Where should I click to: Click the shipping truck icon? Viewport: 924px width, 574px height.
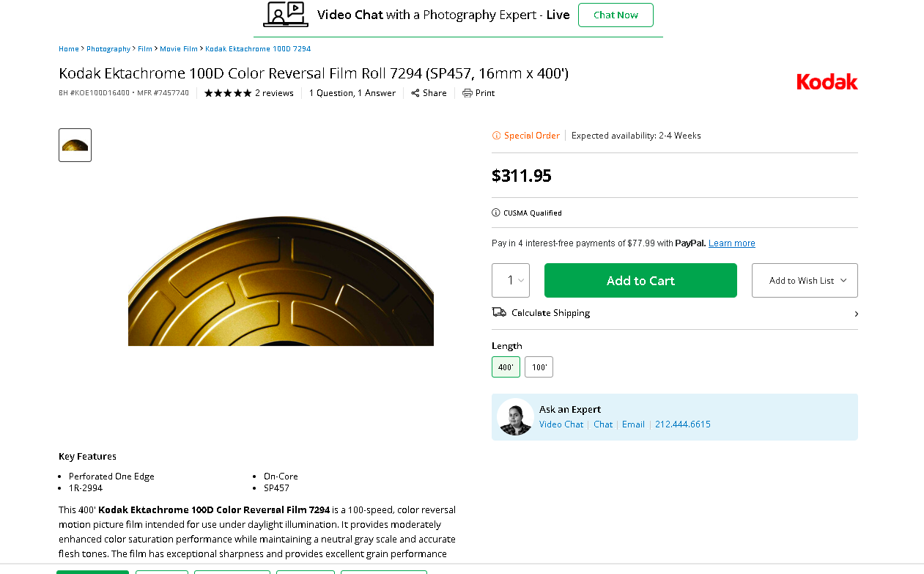click(x=499, y=312)
